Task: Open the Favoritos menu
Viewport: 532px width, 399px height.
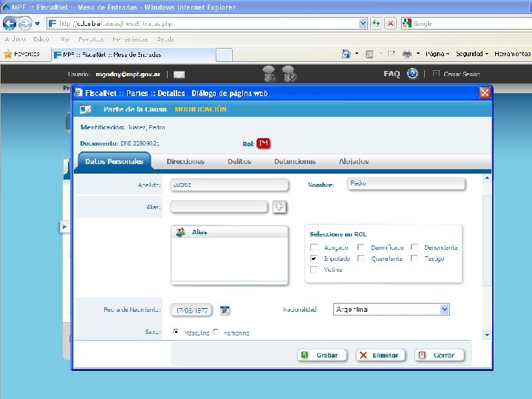Action: point(91,39)
